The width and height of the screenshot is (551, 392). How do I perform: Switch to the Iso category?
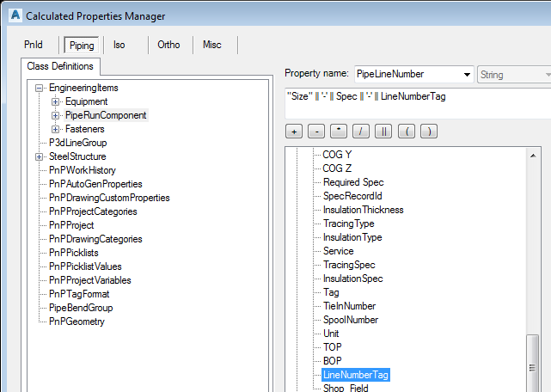click(119, 46)
